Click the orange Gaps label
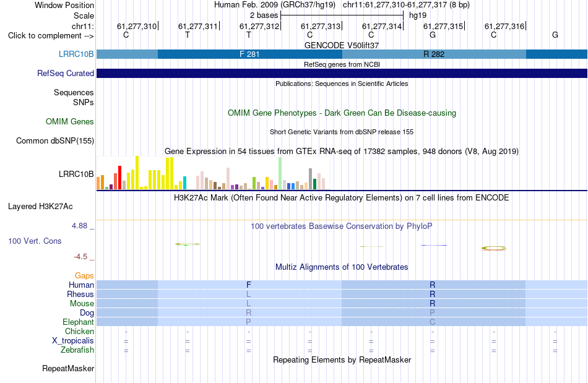The height and width of the screenshot is (383, 588). 84,276
